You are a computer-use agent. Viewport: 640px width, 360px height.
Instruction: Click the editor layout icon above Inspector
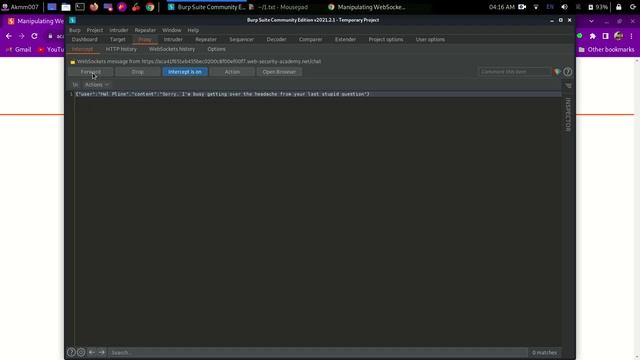coord(568,86)
